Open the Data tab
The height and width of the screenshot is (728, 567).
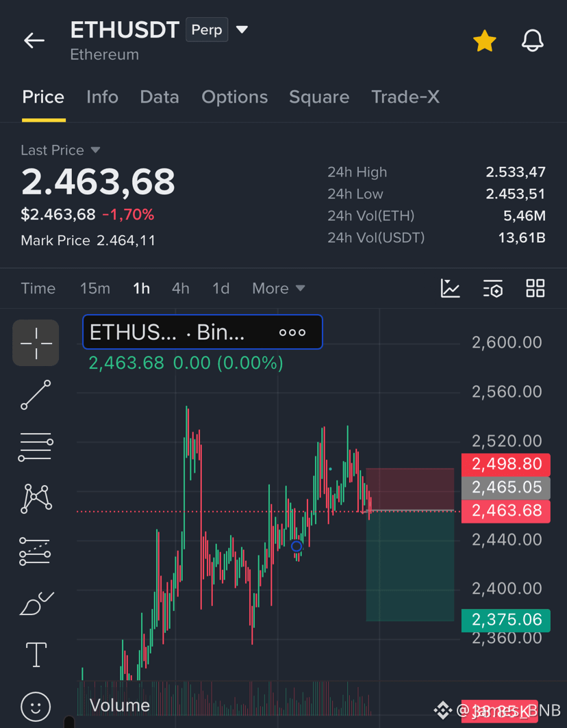click(x=160, y=97)
